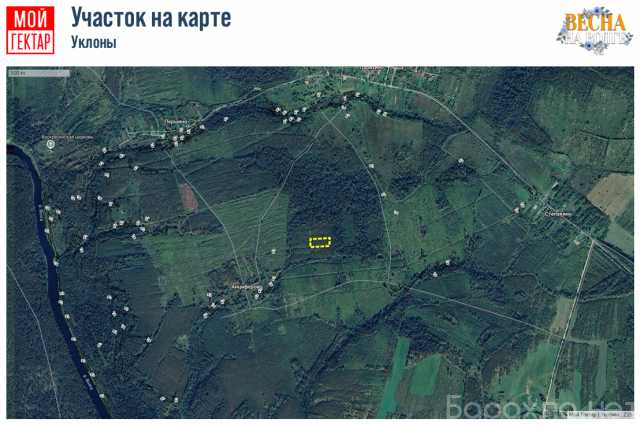Click the барахла.нет watermark text
Image resolution: width=640 pixels, height=426 pixels.
pos(539,406)
